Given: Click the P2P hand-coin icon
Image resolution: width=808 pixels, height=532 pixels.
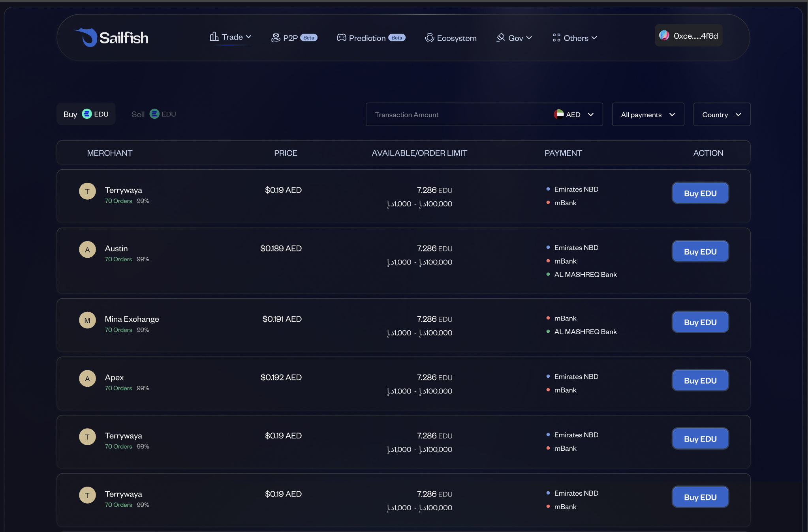Looking at the screenshot, I should 275,38.
